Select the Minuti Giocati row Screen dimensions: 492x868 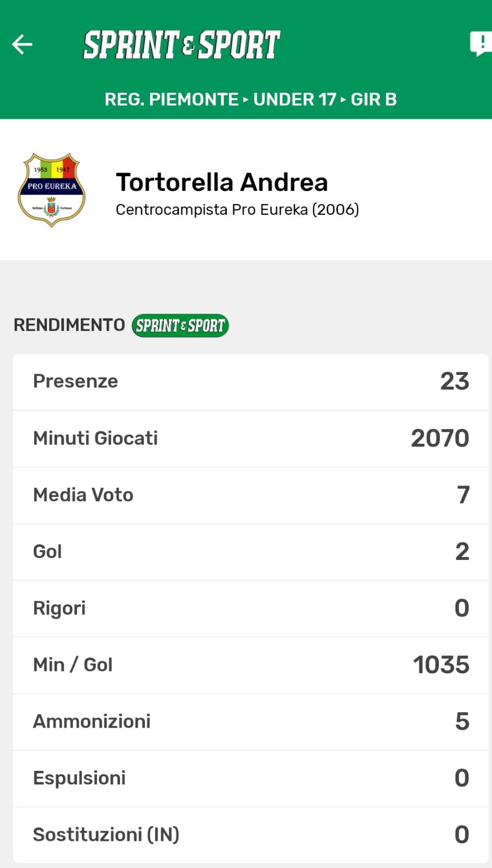(x=251, y=438)
